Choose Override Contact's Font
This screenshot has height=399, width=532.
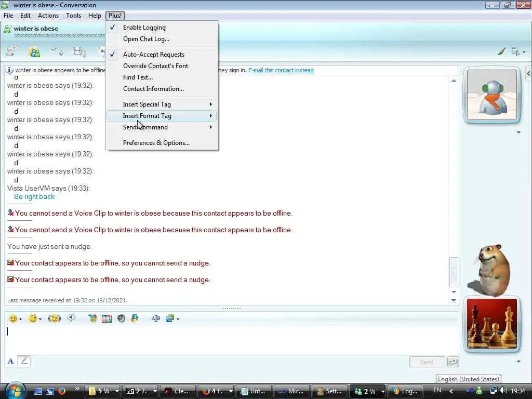(162, 66)
